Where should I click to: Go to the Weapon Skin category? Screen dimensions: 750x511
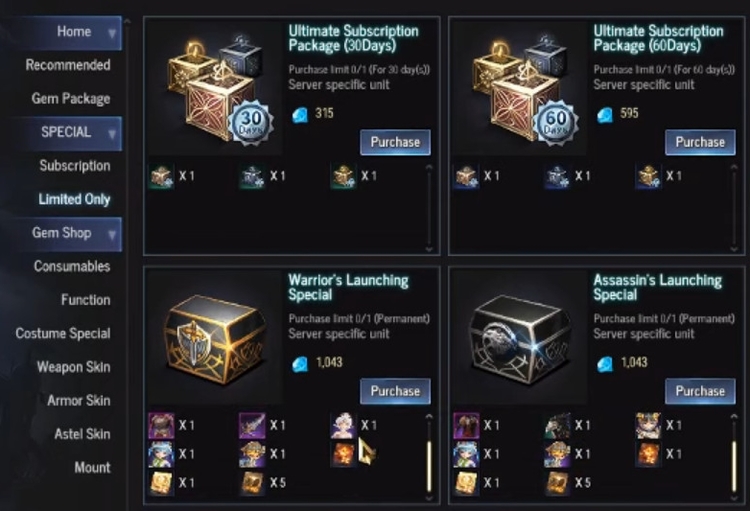74,367
